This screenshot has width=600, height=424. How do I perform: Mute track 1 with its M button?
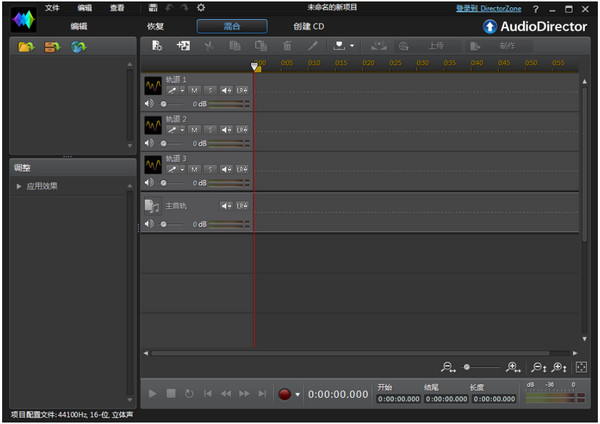195,90
